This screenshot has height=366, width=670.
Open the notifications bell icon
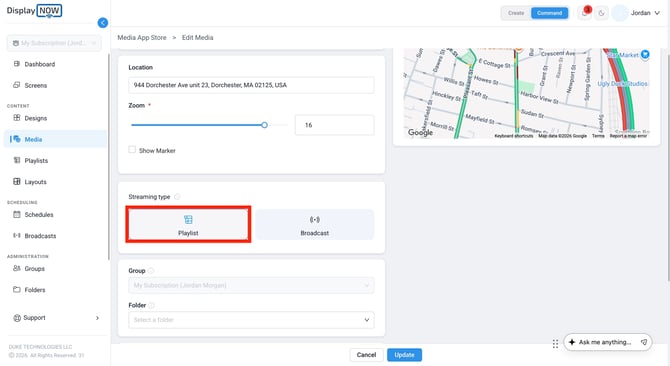(585, 13)
